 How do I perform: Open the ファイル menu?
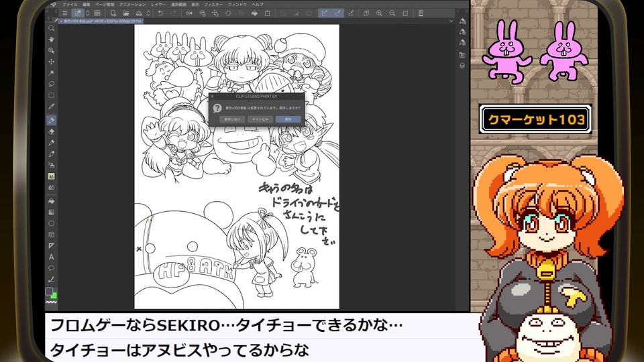pyautogui.click(x=70, y=4)
